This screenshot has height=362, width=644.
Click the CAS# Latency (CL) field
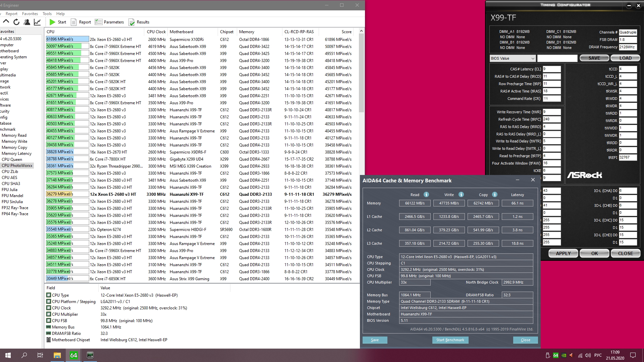point(551,69)
